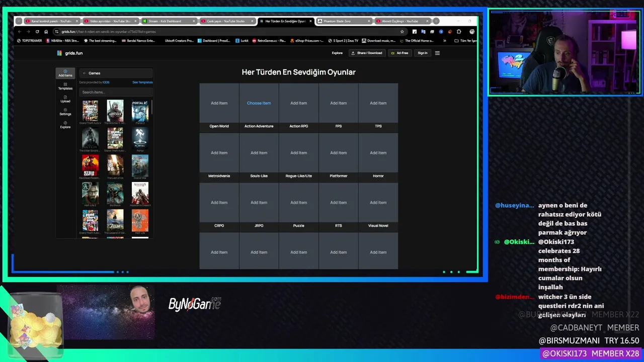The image size is (644, 362).
Task: Go to the browser home page
Action: [46, 32]
